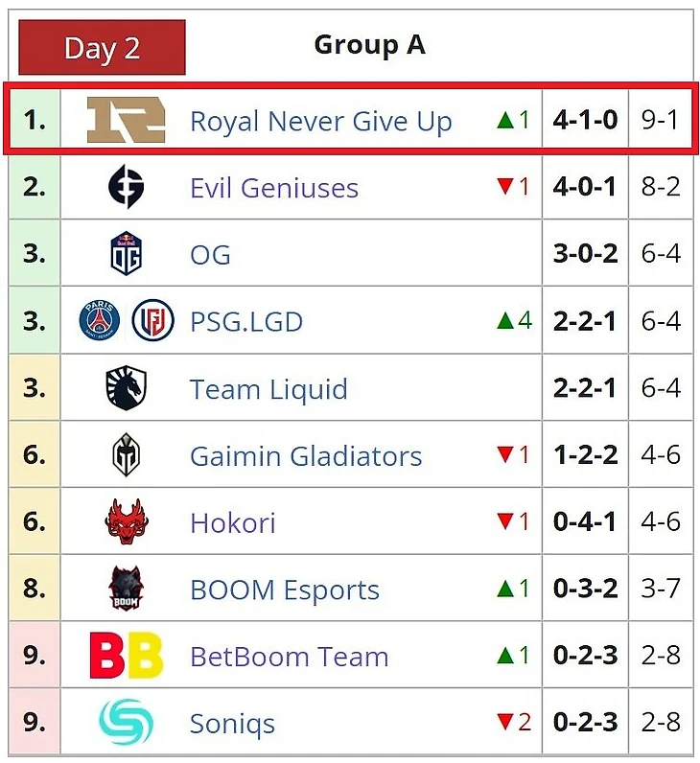Select the Day 2 tab
This screenshot has height=763, width=700.
click(102, 48)
